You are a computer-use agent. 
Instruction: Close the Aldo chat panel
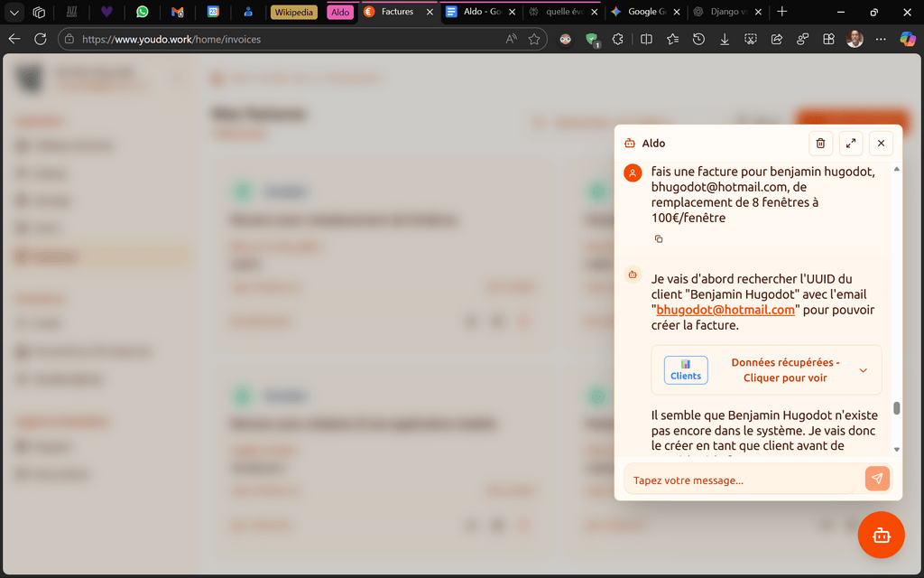click(x=881, y=143)
